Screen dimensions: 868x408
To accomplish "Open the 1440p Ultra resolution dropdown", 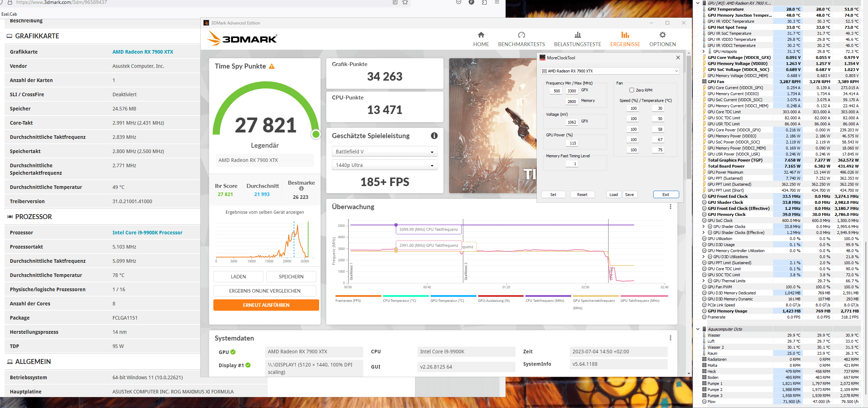I will pos(384,165).
